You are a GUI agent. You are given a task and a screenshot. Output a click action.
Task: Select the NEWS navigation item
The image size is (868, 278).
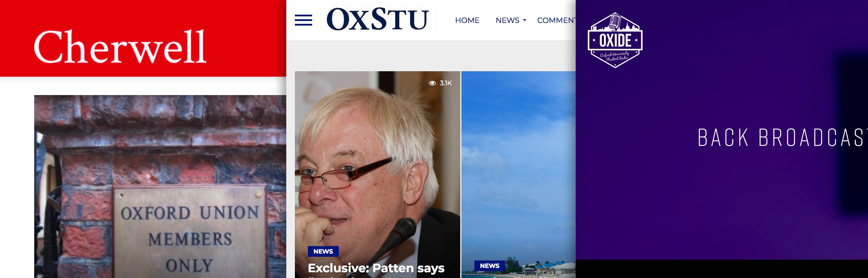pyautogui.click(x=507, y=20)
